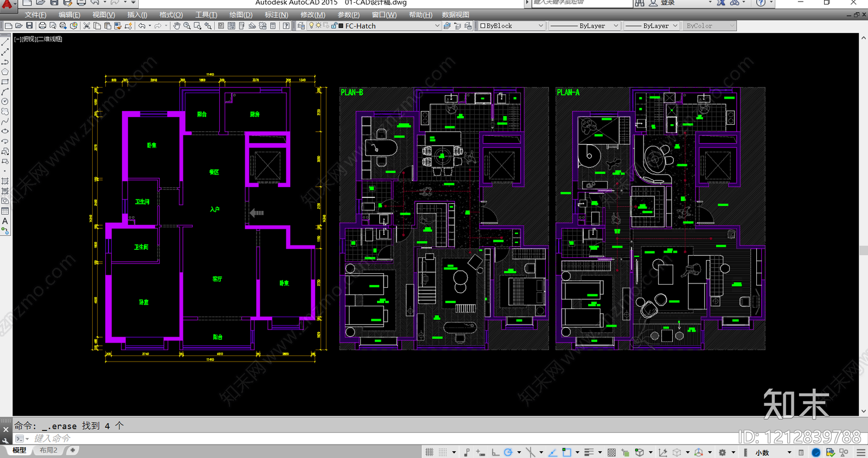
Task: Open the 文件(F) menu
Action: coord(35,15)
